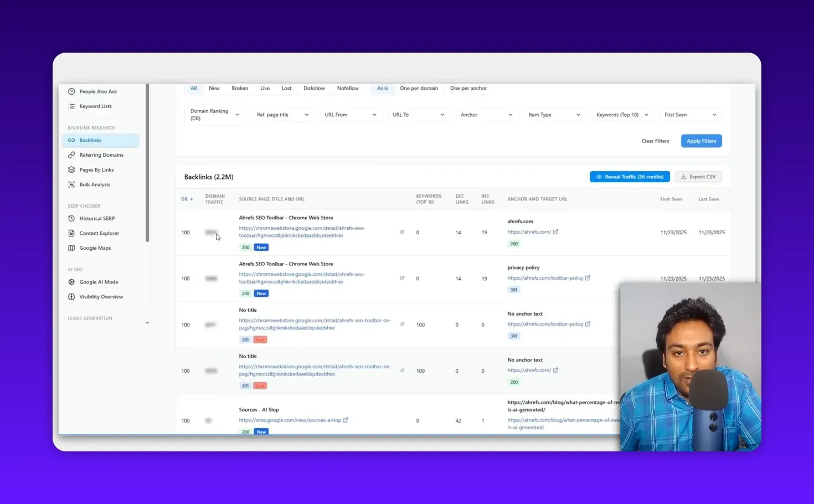The height and width of the screenshot is (504, 814).
Task: Click the Apply Filters button
Action: click(x=701, y=141)
